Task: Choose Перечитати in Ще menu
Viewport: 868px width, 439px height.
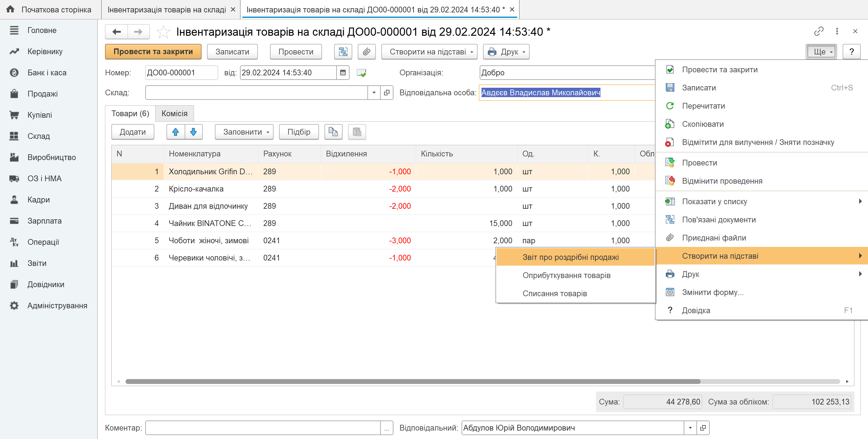Action: point(762,106)
